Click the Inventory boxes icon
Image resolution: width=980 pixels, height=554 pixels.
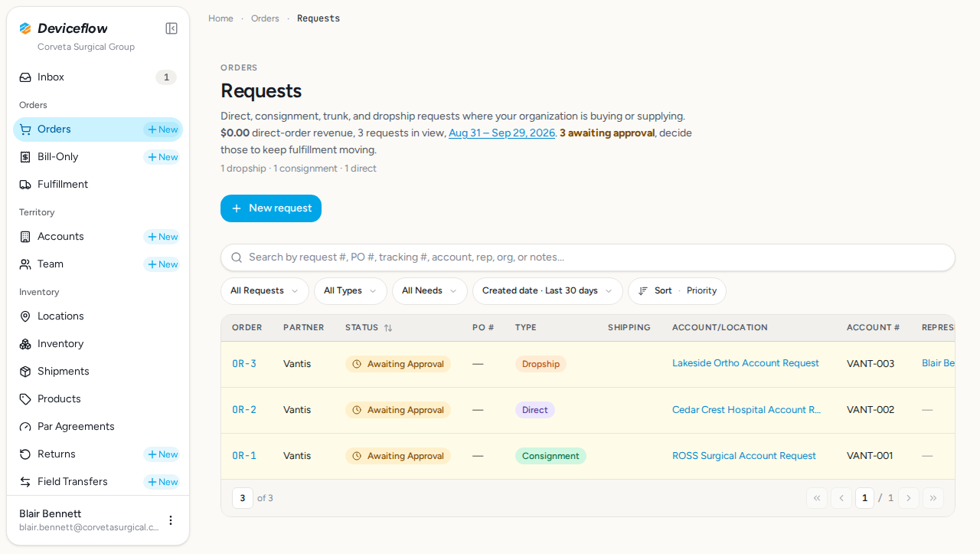(x=25, y=344)
